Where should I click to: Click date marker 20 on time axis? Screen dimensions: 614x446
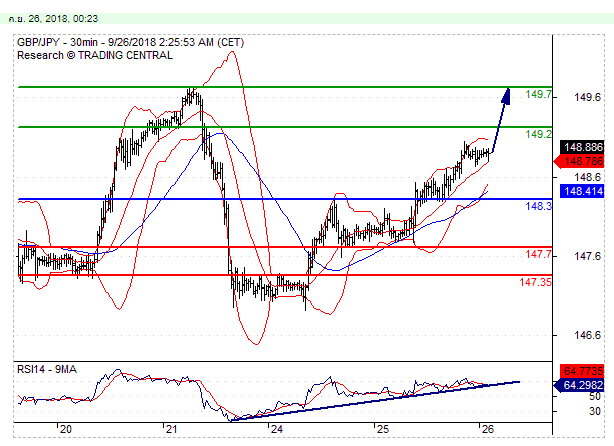[66, 429]
